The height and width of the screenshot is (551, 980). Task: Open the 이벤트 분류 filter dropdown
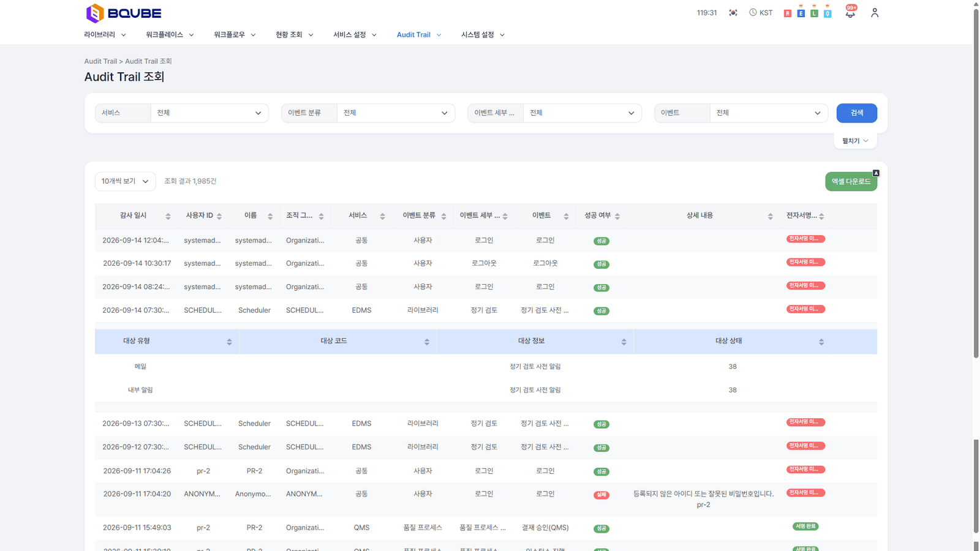pos(396,113)
